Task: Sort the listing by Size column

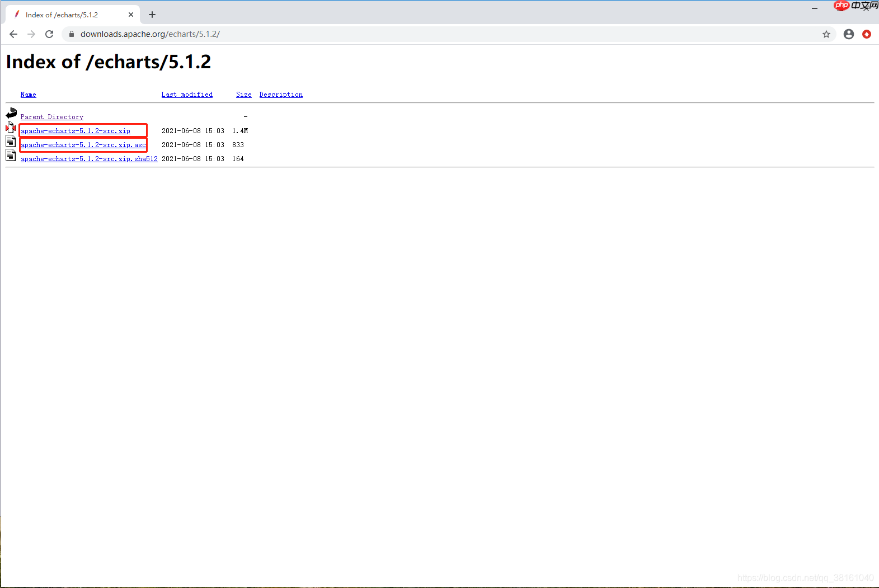Action: coord(244,95)
